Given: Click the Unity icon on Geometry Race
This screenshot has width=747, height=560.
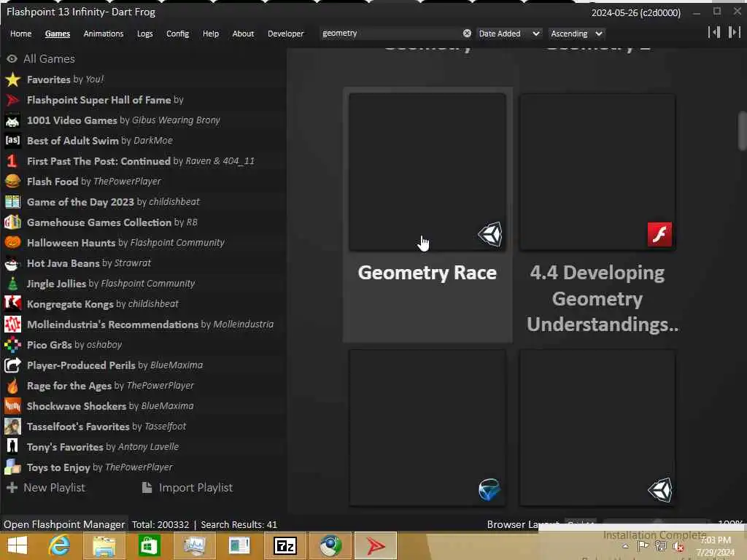Looking at the screenshot, I should (490, 234).
